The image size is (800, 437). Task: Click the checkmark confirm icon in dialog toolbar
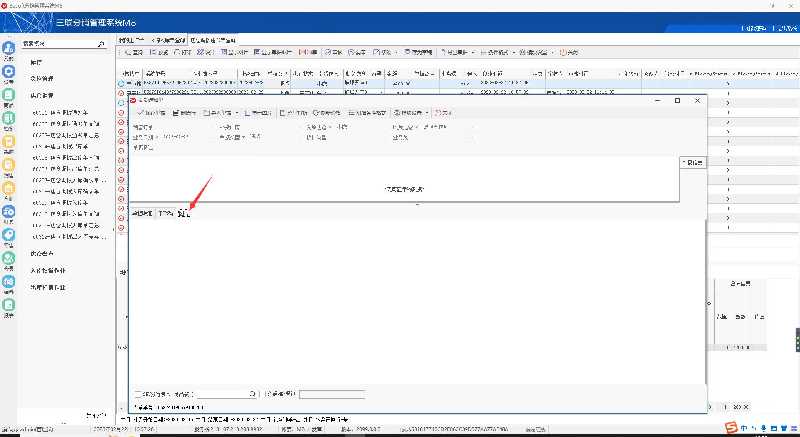(139, 113)
